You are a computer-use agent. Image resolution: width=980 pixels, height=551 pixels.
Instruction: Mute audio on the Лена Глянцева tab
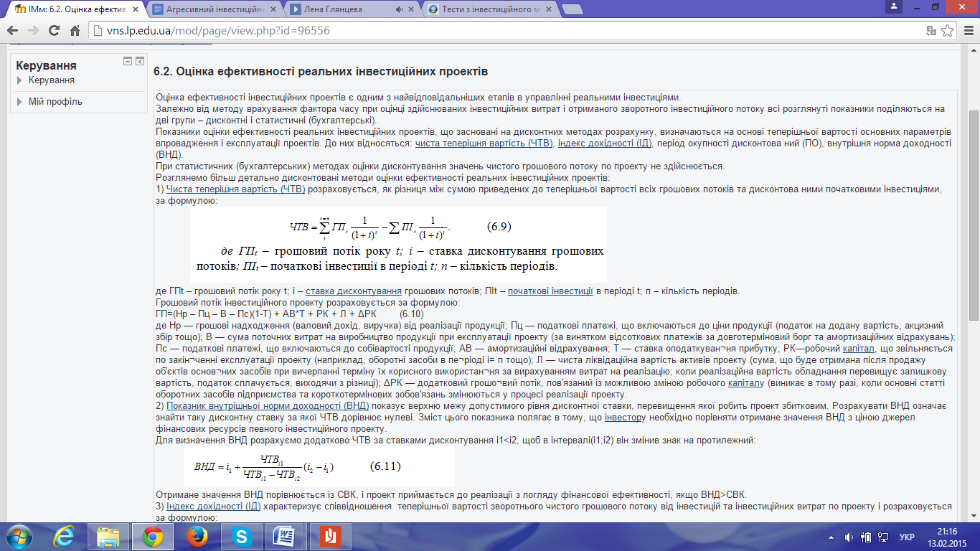(399, 9)
